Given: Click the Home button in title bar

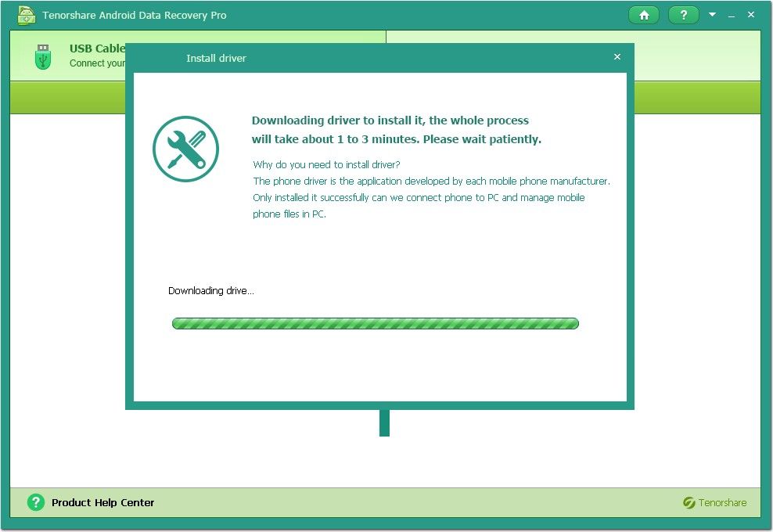Looking at the screenshot, I should 644,16.
